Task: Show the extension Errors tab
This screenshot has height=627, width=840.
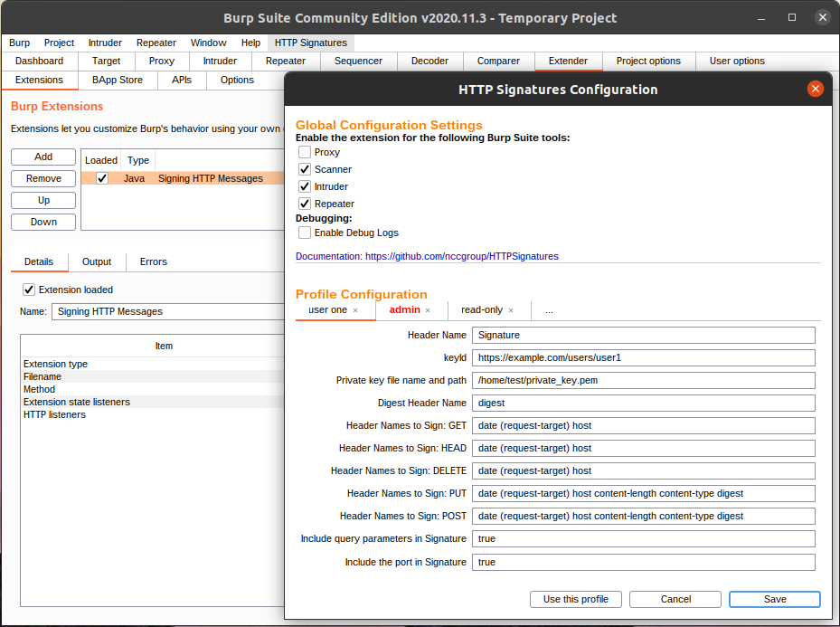Action: click(x=153, y=261)
